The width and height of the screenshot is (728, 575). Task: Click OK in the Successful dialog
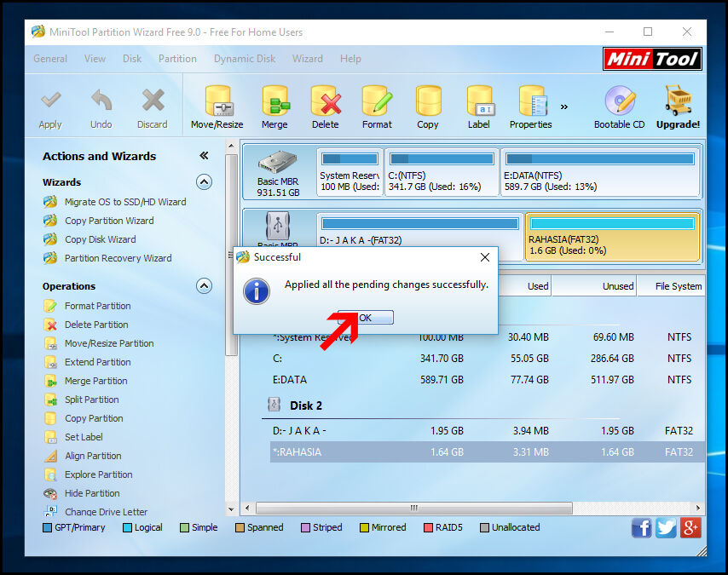366,318
